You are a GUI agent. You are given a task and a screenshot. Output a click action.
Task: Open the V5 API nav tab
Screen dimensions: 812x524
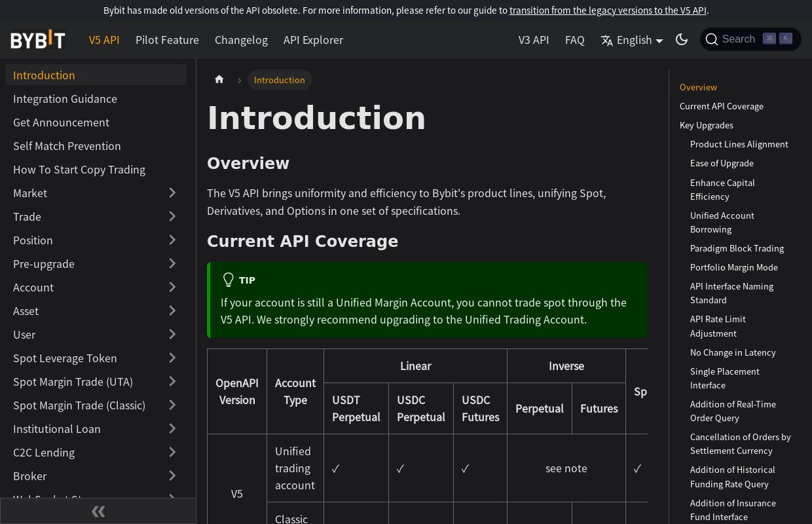[104, 40]
